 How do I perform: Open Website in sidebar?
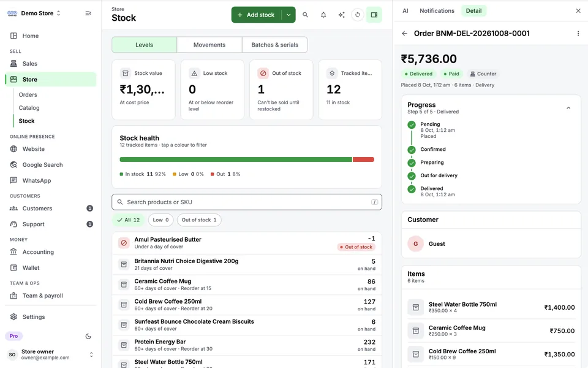(x=51, y=148)
